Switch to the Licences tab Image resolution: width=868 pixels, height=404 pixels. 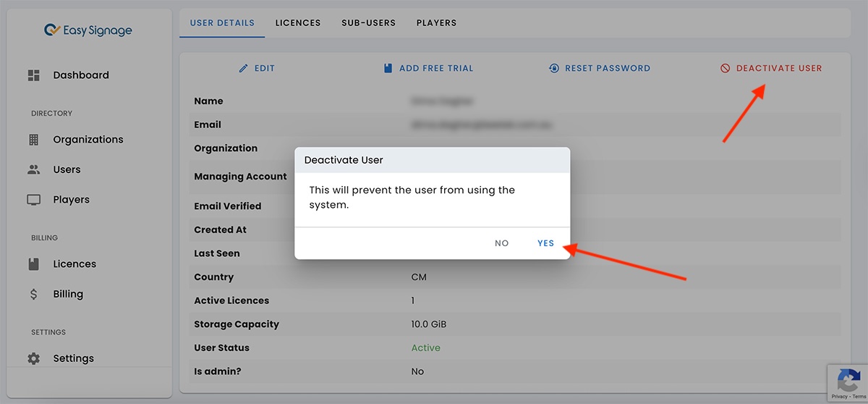(x=297, y=23)
